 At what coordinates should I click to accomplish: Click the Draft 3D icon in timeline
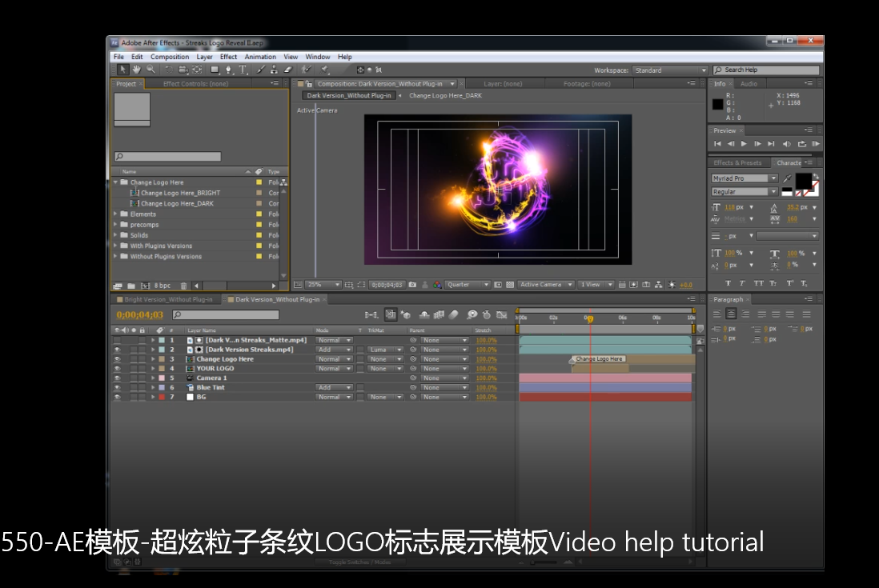click(x=405, y=314)
